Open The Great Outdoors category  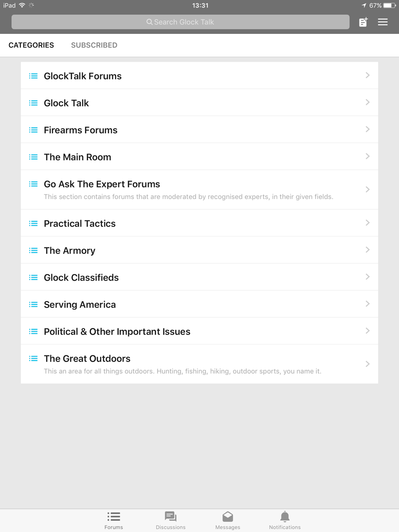click(x=199, y=364)
